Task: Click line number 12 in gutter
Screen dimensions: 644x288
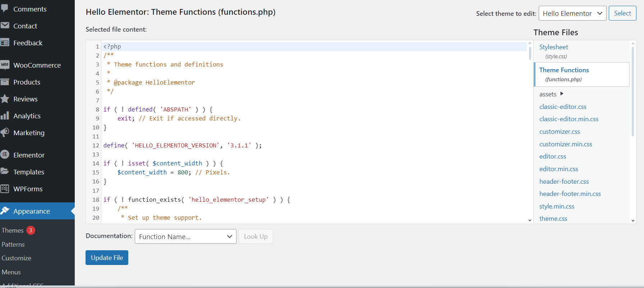Action: (96, 145)
